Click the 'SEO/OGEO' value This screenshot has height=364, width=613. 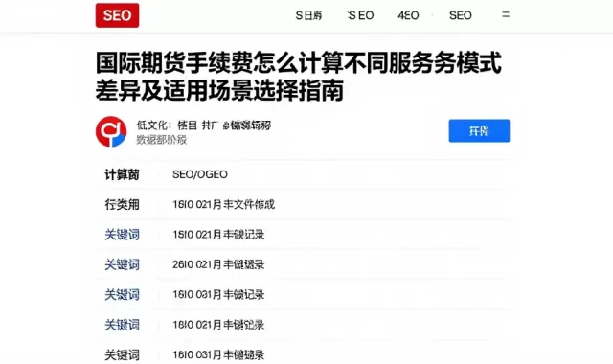(200, 174)
